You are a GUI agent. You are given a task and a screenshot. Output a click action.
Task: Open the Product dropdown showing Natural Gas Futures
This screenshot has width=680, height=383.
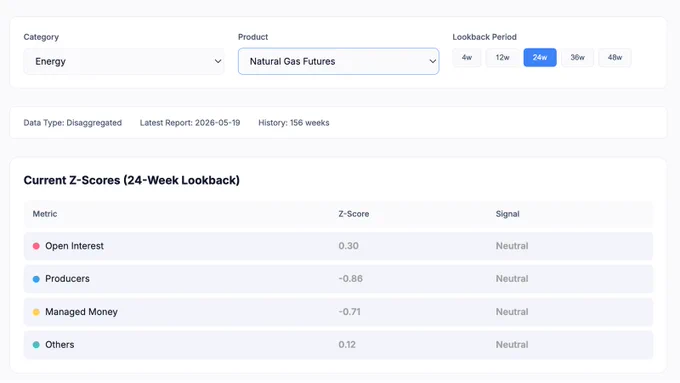338,61
